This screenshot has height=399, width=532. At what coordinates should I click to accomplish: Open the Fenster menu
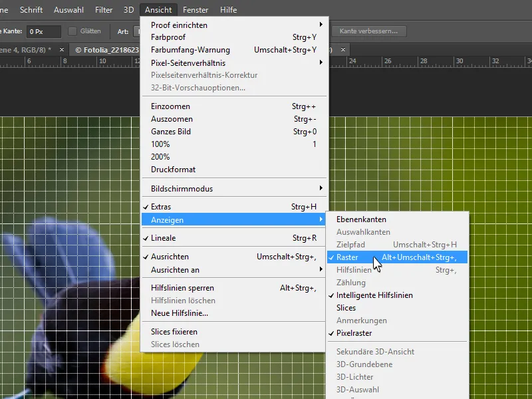coord(196,9)
